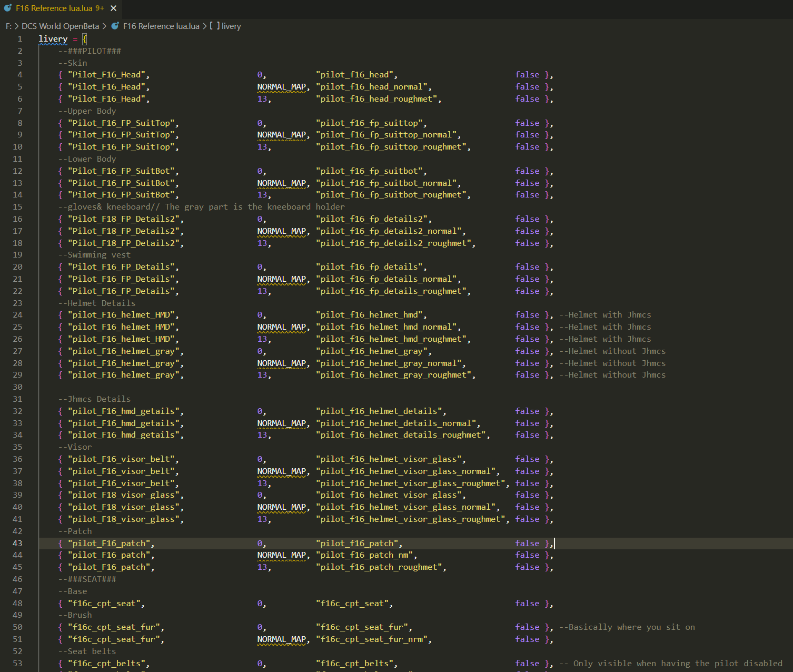Click the --Helmet without Jhmcs comment on line 27
793x672 pixels.
click(x=612, y=351)
